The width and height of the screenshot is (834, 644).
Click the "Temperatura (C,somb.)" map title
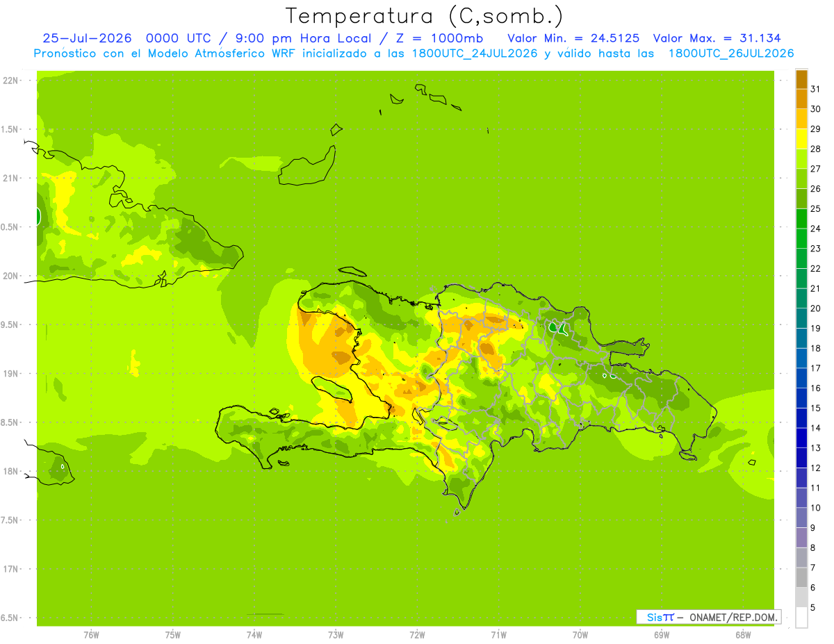pos(425,16)
